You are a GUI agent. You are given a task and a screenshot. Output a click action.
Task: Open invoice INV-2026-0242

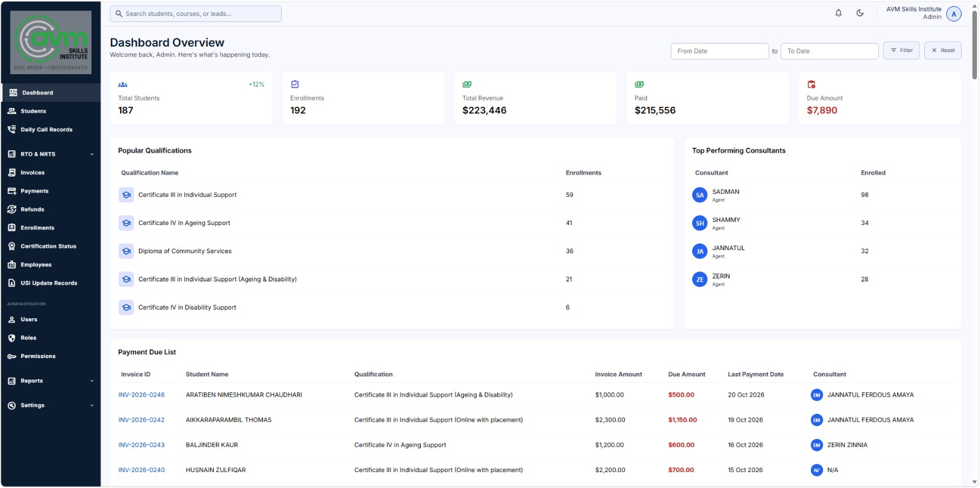click(x=141, y=420)
